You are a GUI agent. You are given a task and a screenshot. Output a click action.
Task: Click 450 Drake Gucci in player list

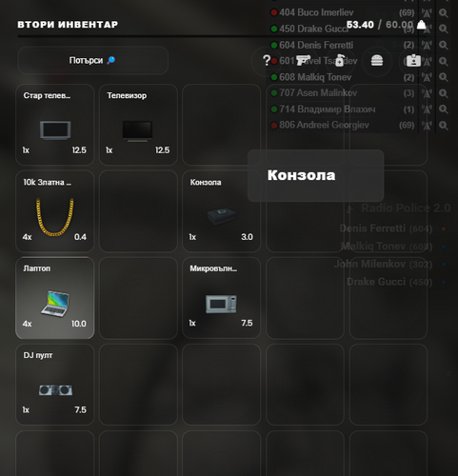(313, 29)
